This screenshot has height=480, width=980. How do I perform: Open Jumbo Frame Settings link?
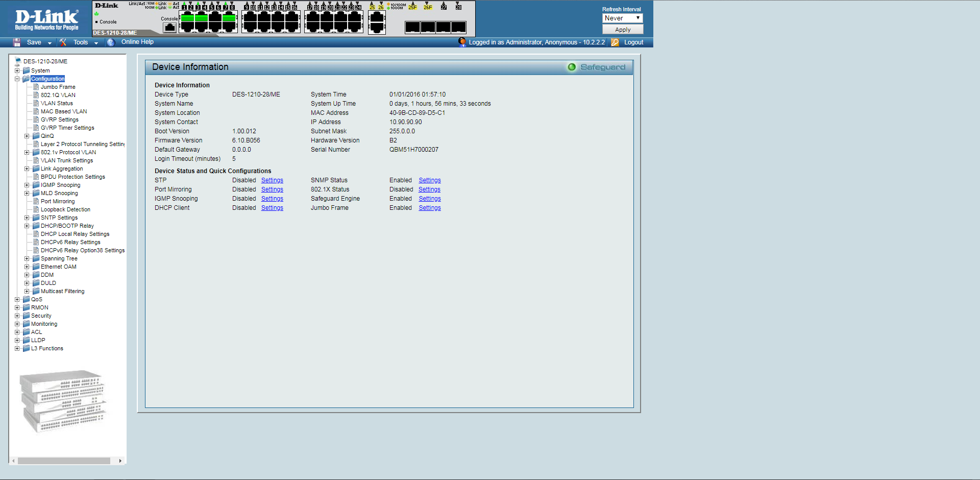tap(430, 208)
